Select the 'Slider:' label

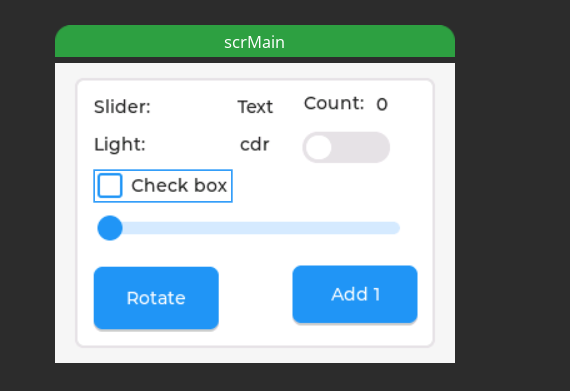[x=122, y=107]
